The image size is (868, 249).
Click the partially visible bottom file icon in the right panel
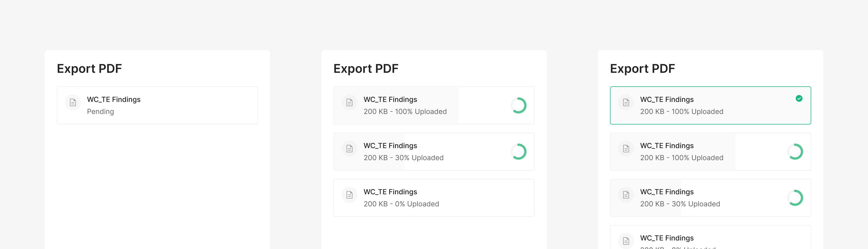[626, 240]
